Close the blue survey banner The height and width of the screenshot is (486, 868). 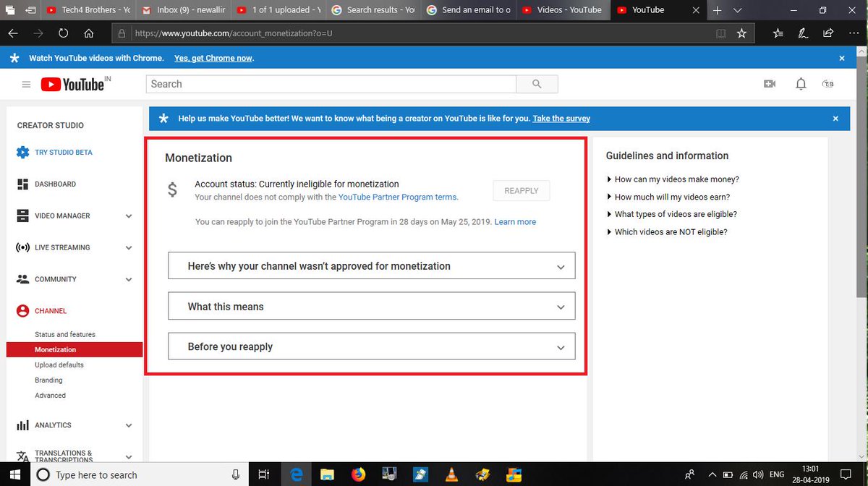pos(835,119)
